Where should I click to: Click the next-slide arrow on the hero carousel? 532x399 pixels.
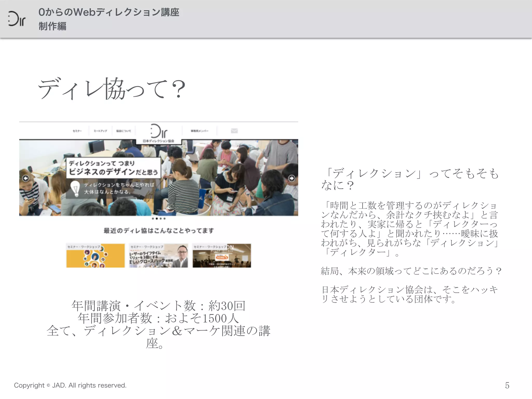coord(291,178)
